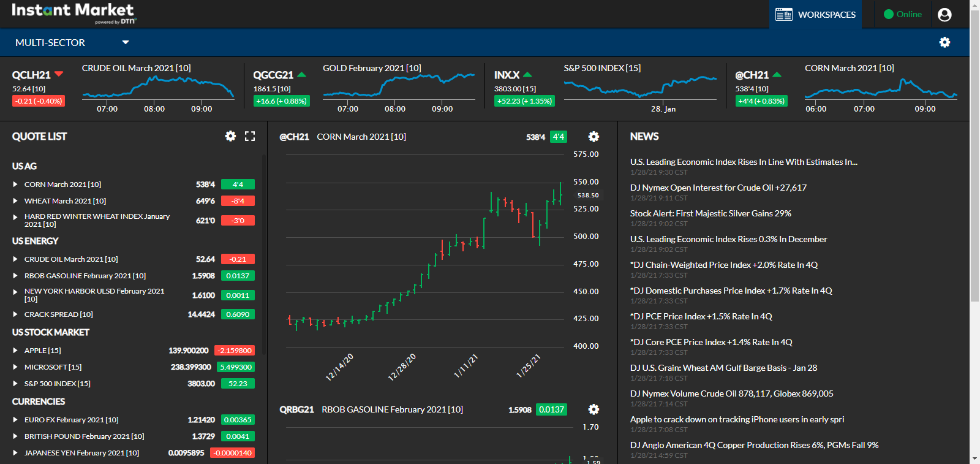Open the CORN March 2021 chart settings gear
This screenshot has width=980, height=464.
594,137
